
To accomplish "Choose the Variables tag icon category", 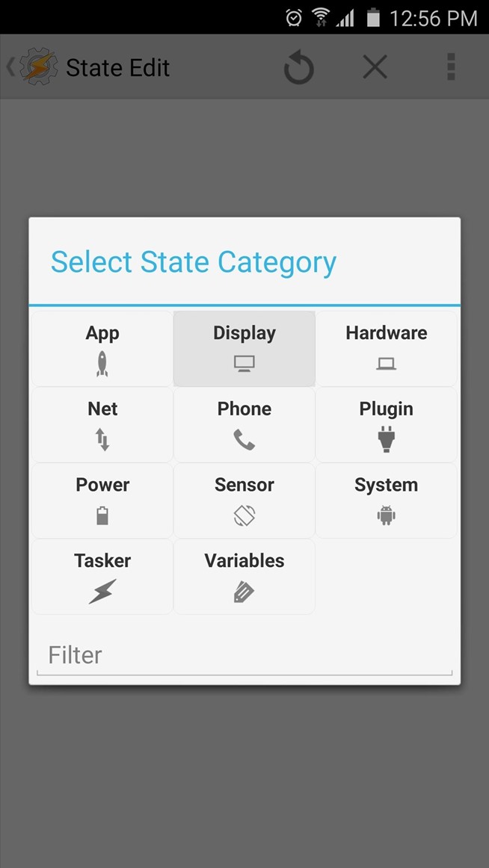I will pyautogui.click(x=244, y=577).
